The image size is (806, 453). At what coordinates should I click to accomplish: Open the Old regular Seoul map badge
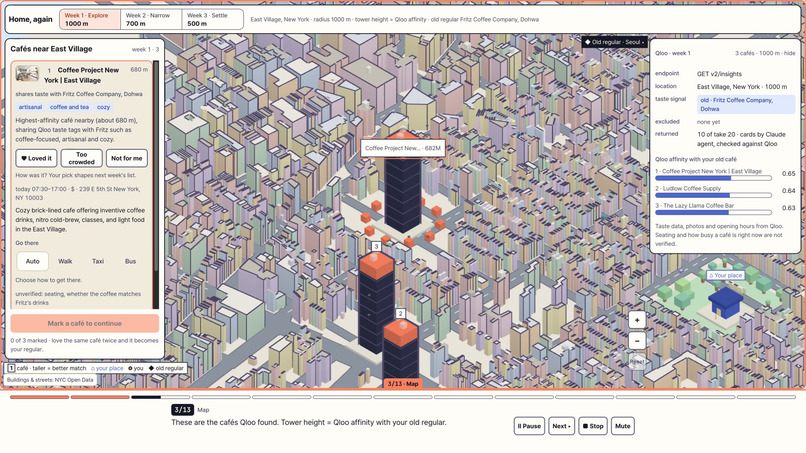(615, 42)
